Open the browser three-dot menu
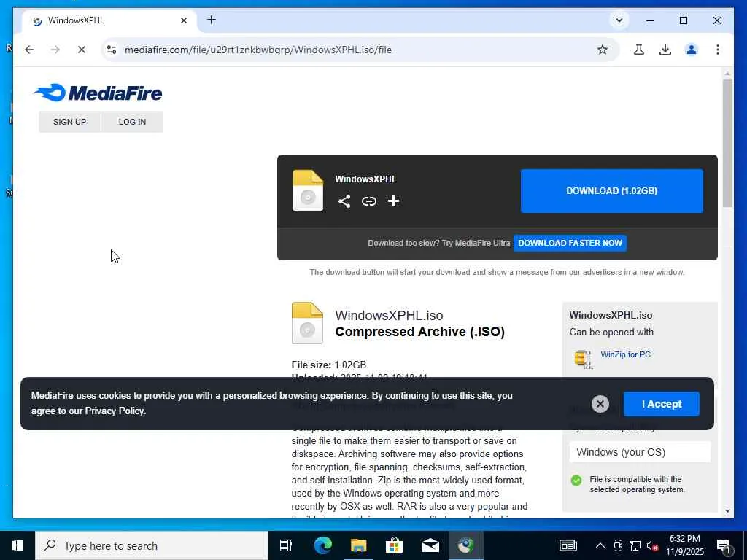 click(718, 50)
